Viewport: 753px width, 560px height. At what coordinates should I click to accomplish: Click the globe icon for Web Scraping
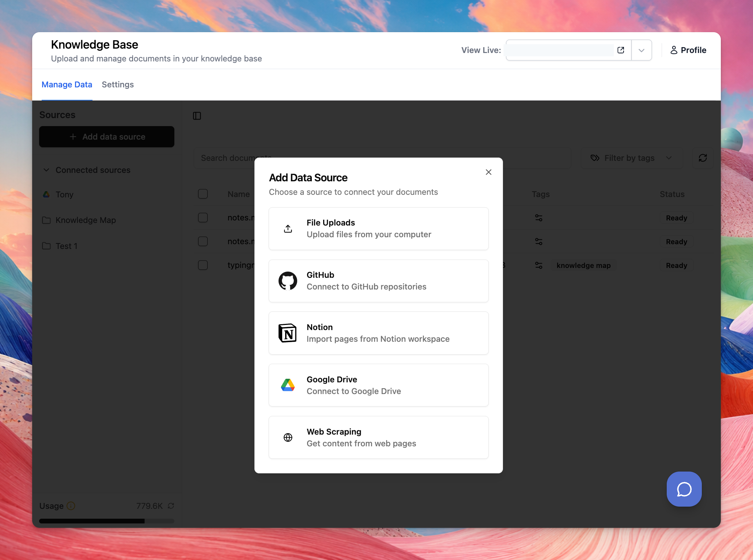click(x=288, y=438)
